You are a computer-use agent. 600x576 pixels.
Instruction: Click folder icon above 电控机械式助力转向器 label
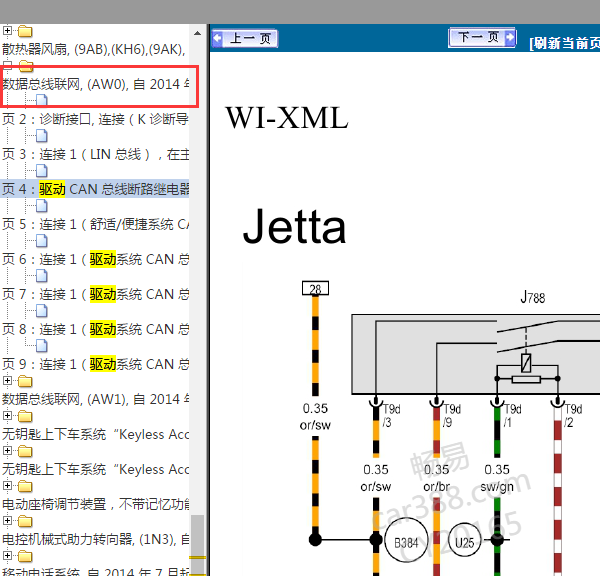pyautogui.click(x=25, y=521)
